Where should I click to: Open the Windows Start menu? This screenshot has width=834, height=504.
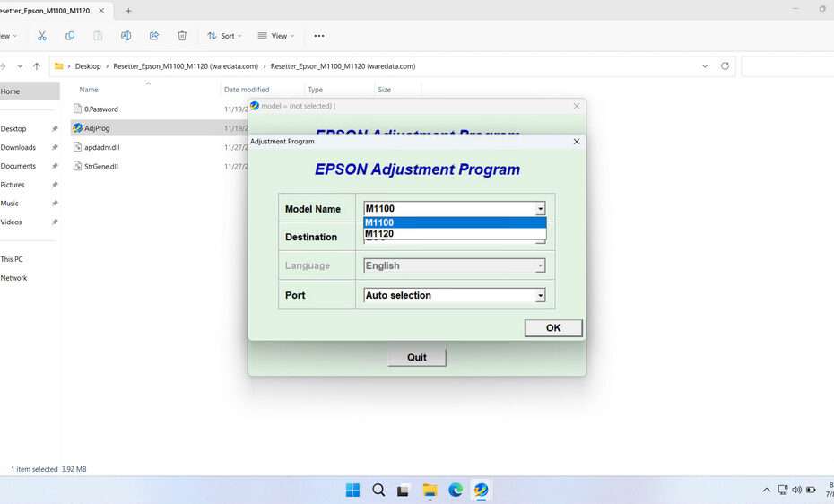click(x=352, y=490)
